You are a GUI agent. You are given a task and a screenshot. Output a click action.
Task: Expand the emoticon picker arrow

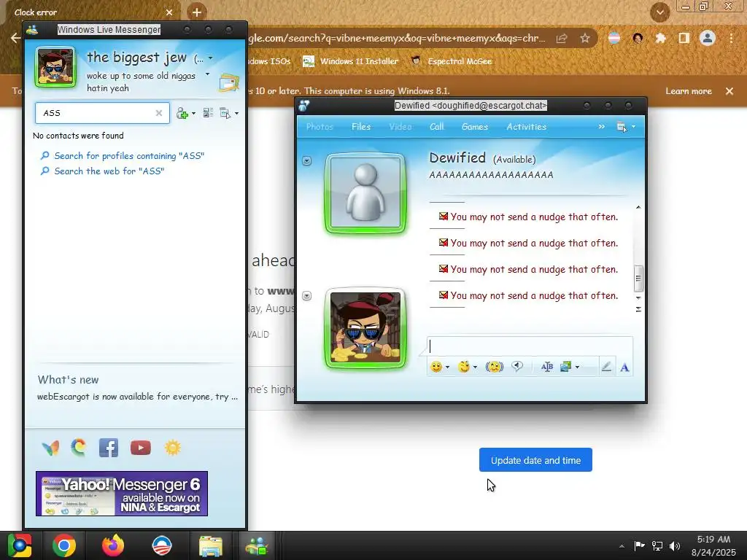pos(447,367)
